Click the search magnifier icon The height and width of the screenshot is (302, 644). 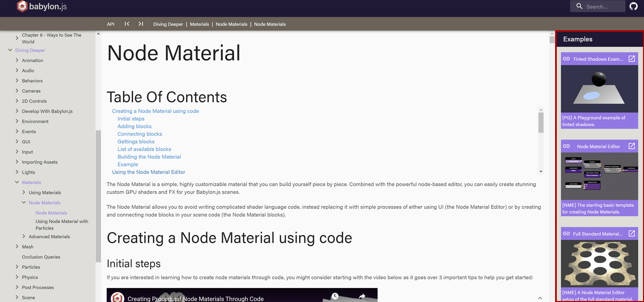coord(579,6)
